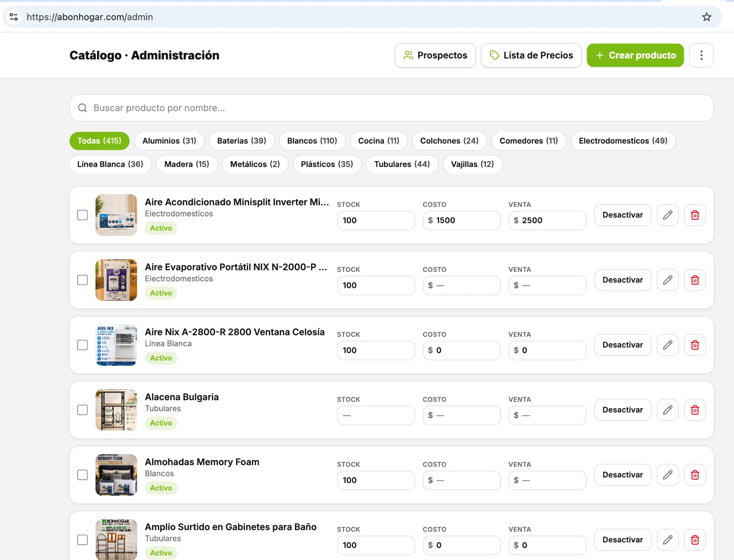Show the Blancos (110) category
Viewport: 734px width, 560px height.
(312, 141)
